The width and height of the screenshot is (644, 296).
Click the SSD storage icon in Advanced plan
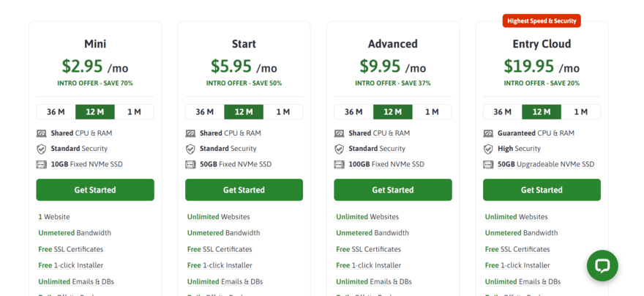[x=340, y=164]
